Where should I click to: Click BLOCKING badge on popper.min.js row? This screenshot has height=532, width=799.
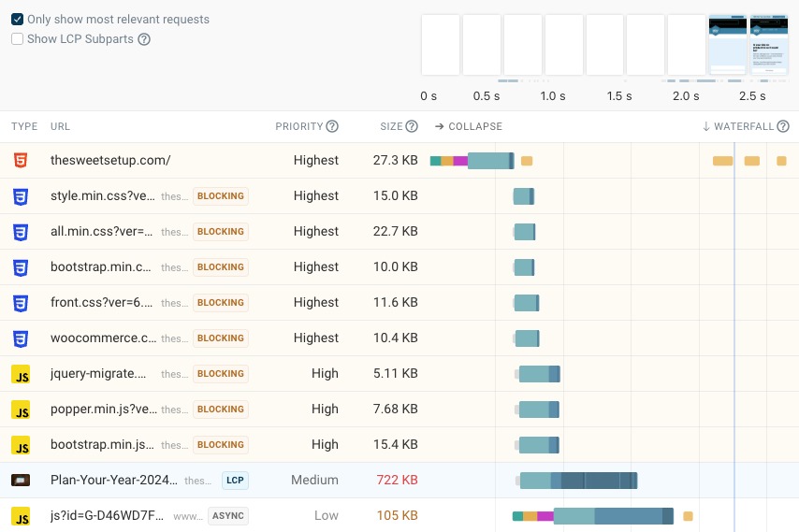coord(221,410)
